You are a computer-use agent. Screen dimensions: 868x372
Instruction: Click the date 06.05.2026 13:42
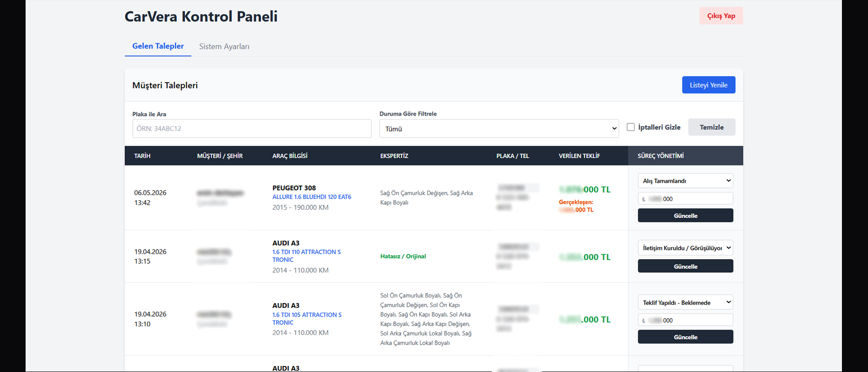(x=150, y=197)
